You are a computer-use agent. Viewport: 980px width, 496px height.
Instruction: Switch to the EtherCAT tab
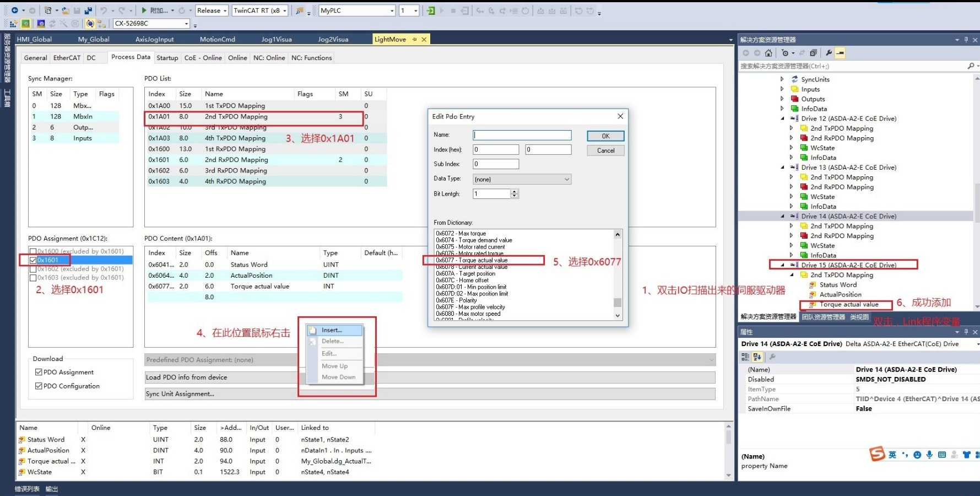pos(67,58)
